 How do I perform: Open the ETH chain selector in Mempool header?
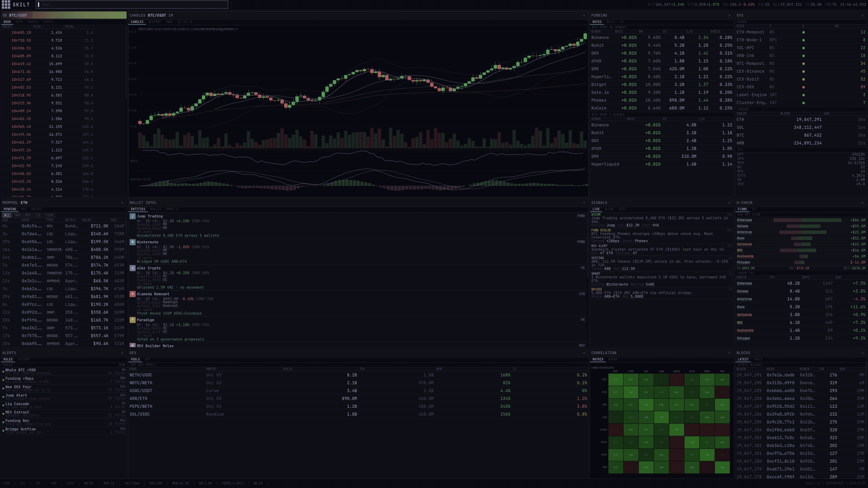point(24,203)
